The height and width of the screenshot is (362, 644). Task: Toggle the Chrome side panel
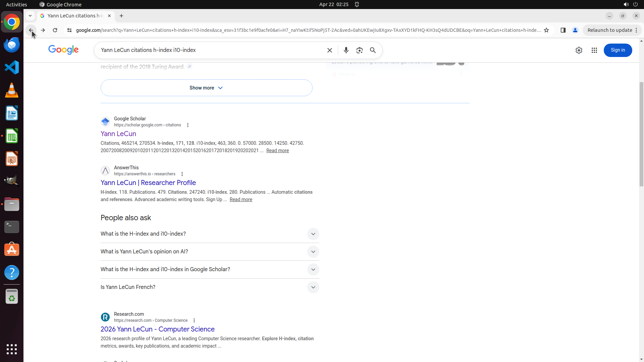tap(563, 30)
